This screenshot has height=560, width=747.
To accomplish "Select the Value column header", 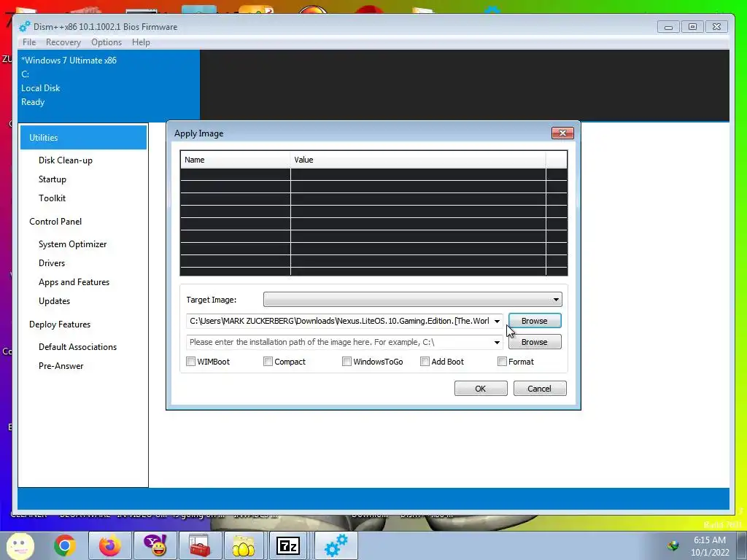I will click(x=418, y=160).
